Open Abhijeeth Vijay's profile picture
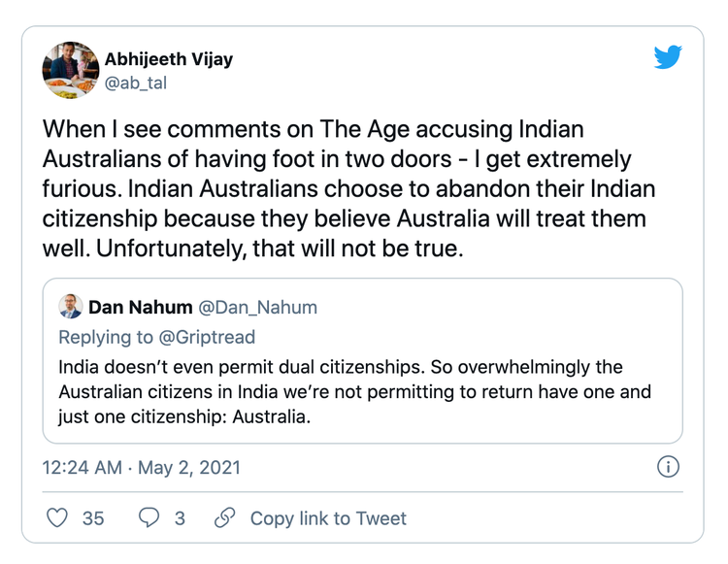This screenshot has width=728, height=564. pos(71,70)
